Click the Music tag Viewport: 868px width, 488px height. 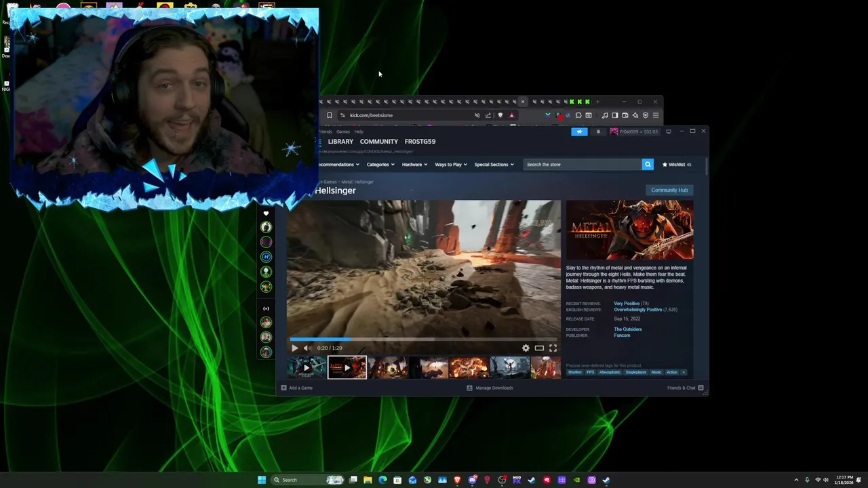click(x=656, y=372)
